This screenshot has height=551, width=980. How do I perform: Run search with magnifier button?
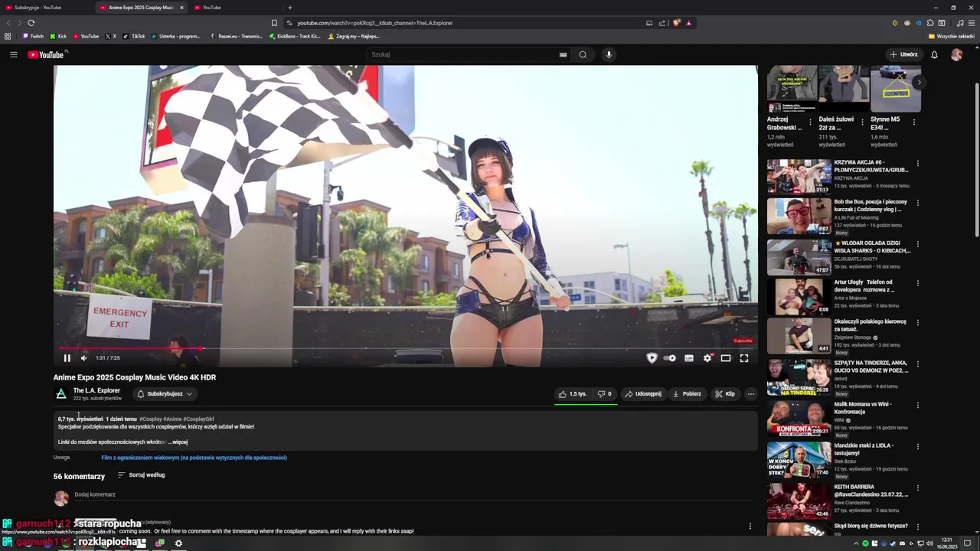[x=583, y=54]
